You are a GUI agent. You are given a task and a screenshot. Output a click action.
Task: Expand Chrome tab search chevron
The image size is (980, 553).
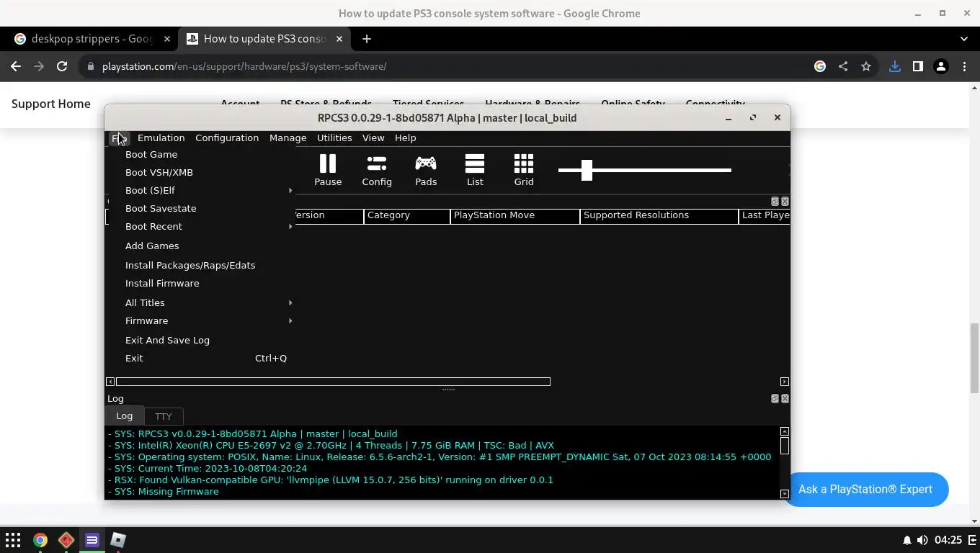click(x=964, y=39)
